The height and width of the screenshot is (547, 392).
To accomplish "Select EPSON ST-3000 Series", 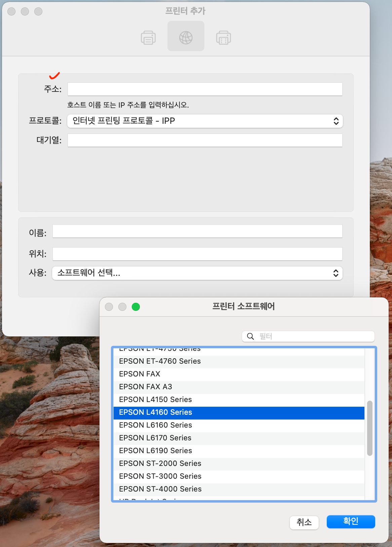I will [239, 476].
